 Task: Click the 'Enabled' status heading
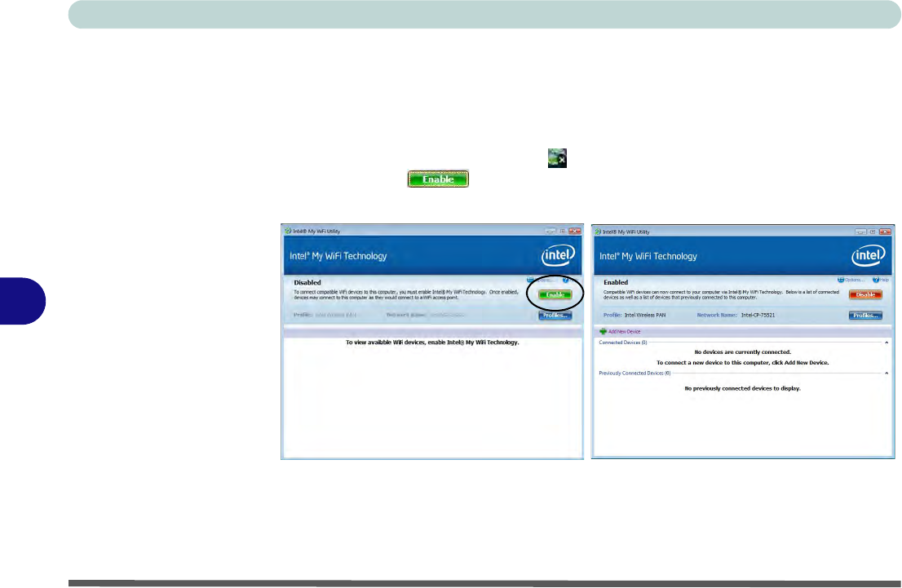pyautogui.click(x=616, y=282)
